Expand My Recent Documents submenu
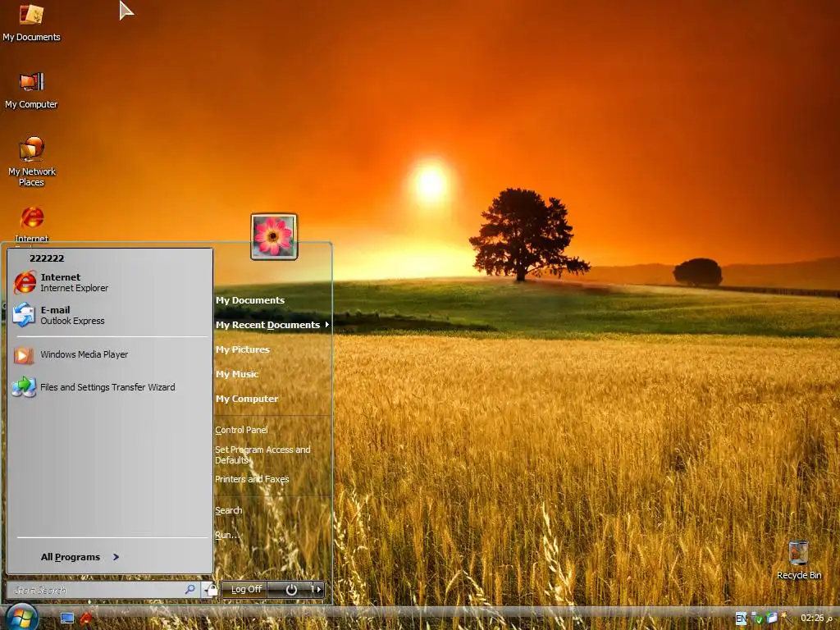 point(272,325)
